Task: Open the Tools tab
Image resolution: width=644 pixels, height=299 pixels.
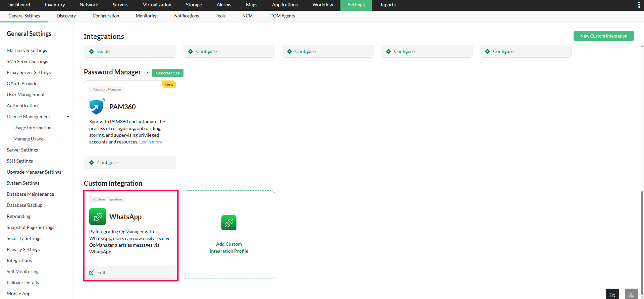Action: 220,16
